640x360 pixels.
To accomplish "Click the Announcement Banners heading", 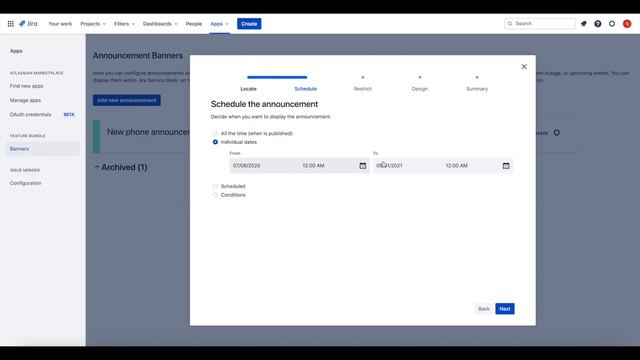I will click(x=138, y=56).
